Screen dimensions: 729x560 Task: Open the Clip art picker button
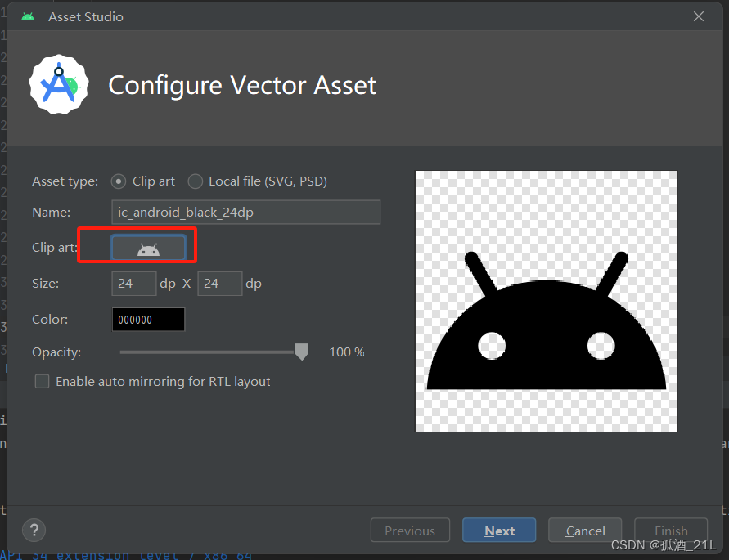point(148,248)
